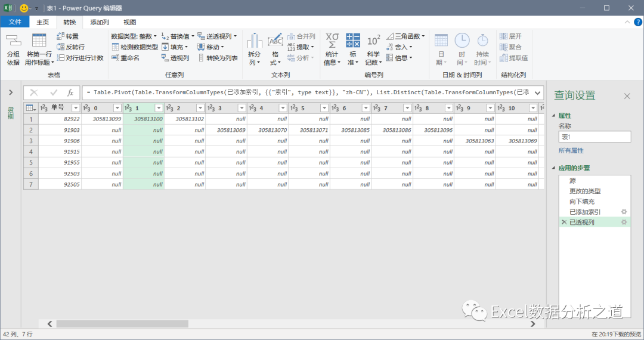Viewport: 644px width, 340px height.
Task: Click the 聚合 (Aggregate) icon
Action: [x=503, y=47]
